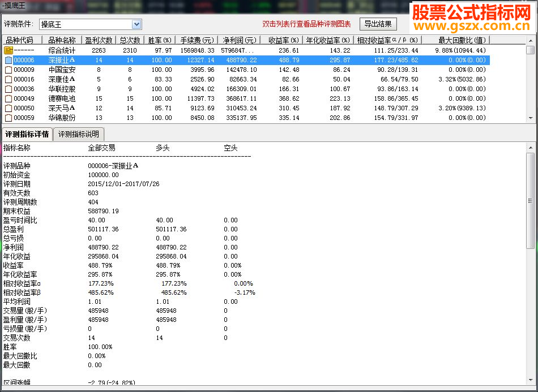Select the 德赛电池 row name

(x=62, y=98)
